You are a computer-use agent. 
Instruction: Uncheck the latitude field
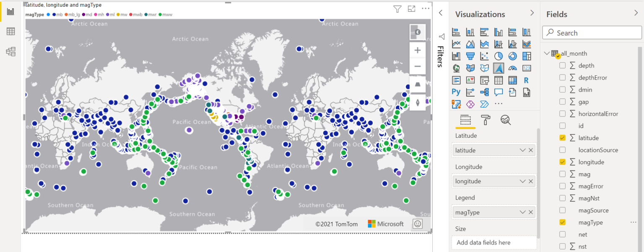(563, 138)
